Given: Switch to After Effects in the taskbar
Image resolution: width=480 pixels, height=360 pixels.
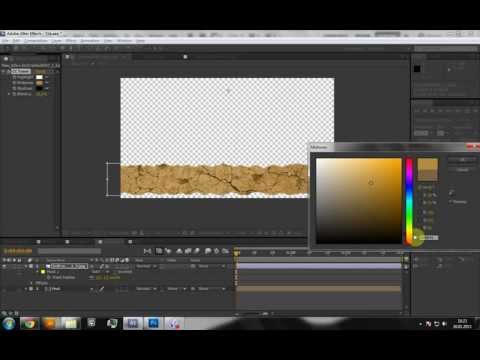Looking at the screenshot, I should point(133,323).
